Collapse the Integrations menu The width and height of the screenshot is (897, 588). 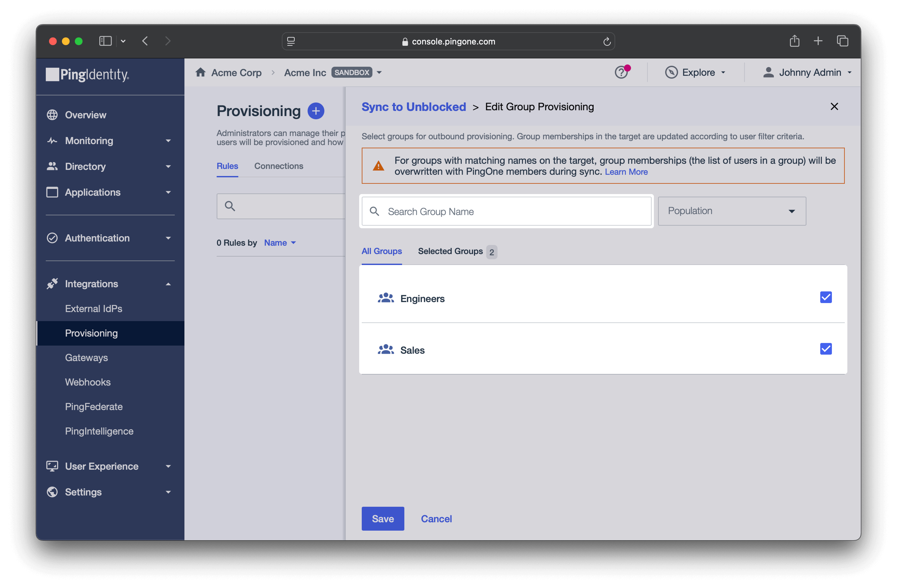tap(168, 284)
